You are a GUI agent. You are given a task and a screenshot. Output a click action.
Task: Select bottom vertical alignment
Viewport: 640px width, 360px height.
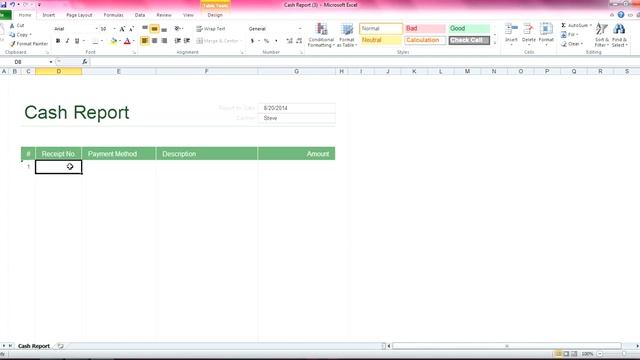pos(164,29)
